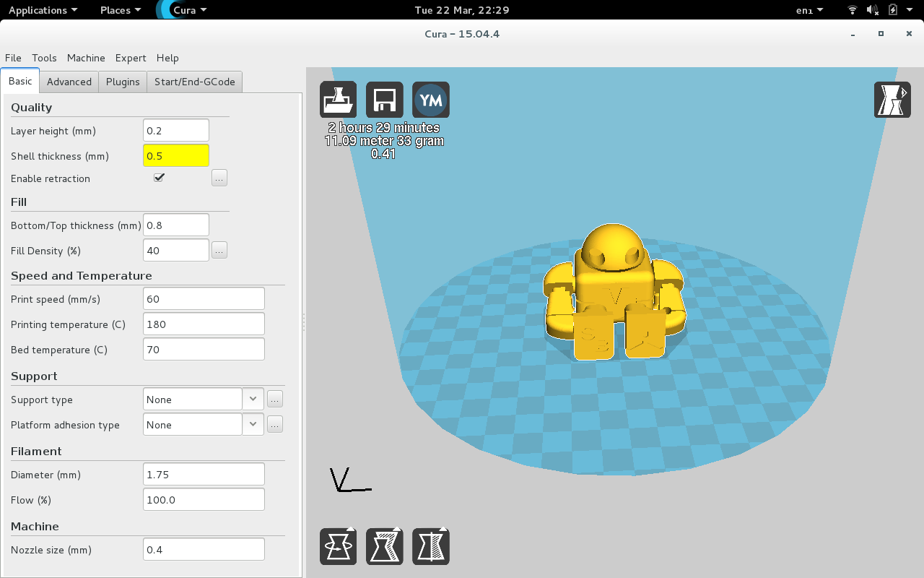
Task: Click the 'Support' section heading
Action: (x=34, y=376)
